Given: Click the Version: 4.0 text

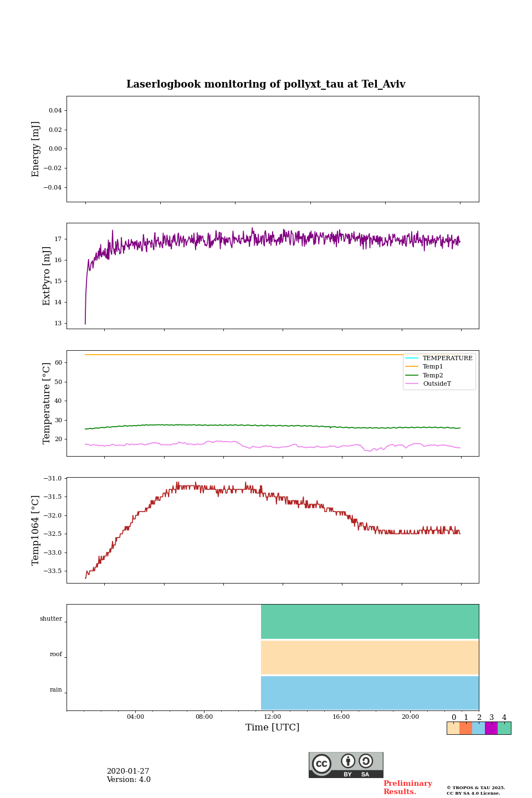Looking at the screenshot, I should (x=129, y=780).
